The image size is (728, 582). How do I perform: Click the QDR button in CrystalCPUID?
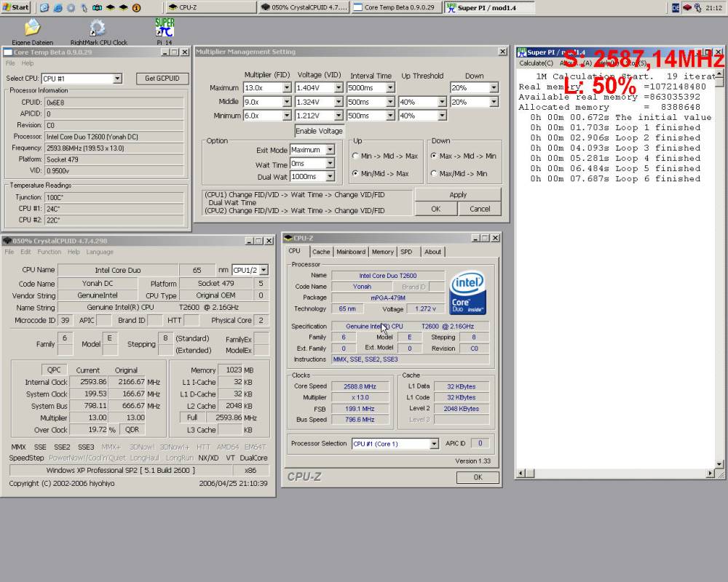pos(132,430)
